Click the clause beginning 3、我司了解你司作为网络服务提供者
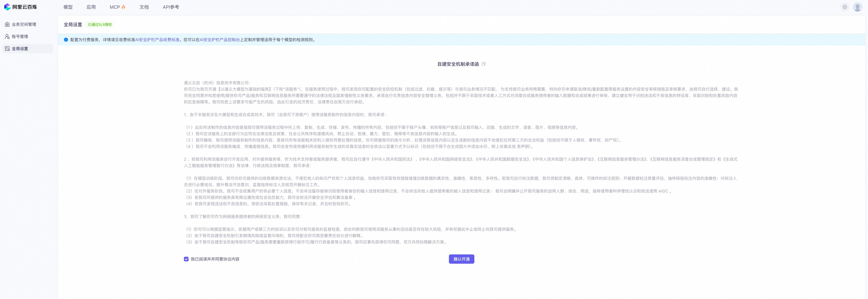The width and height of the screenshot is (868, 299). pos(243,217)
